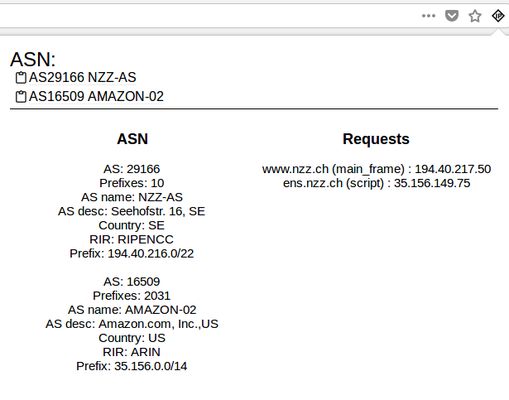Click the AS: 29166 line

click(132, 169)
